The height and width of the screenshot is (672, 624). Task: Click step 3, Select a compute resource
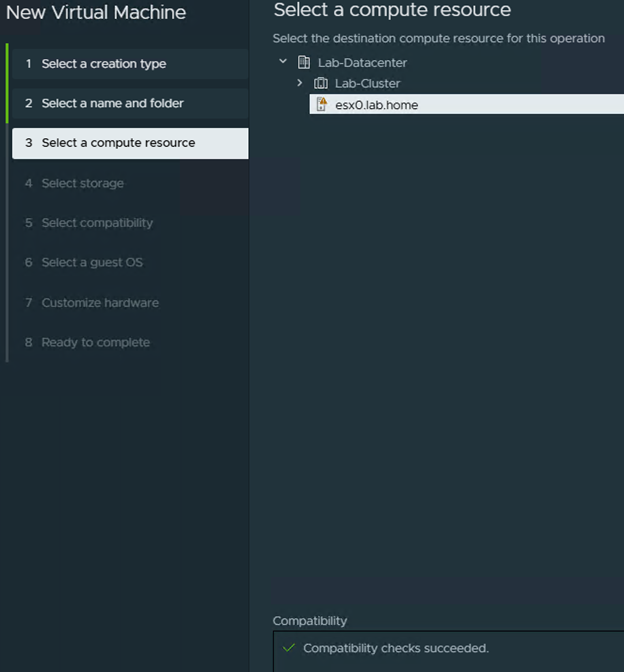point(118,143)
